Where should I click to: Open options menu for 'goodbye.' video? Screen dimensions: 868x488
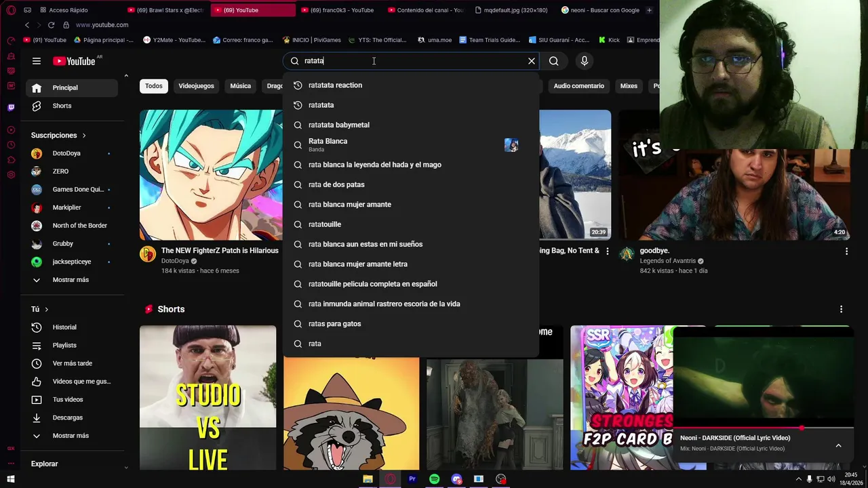[846, 251]
